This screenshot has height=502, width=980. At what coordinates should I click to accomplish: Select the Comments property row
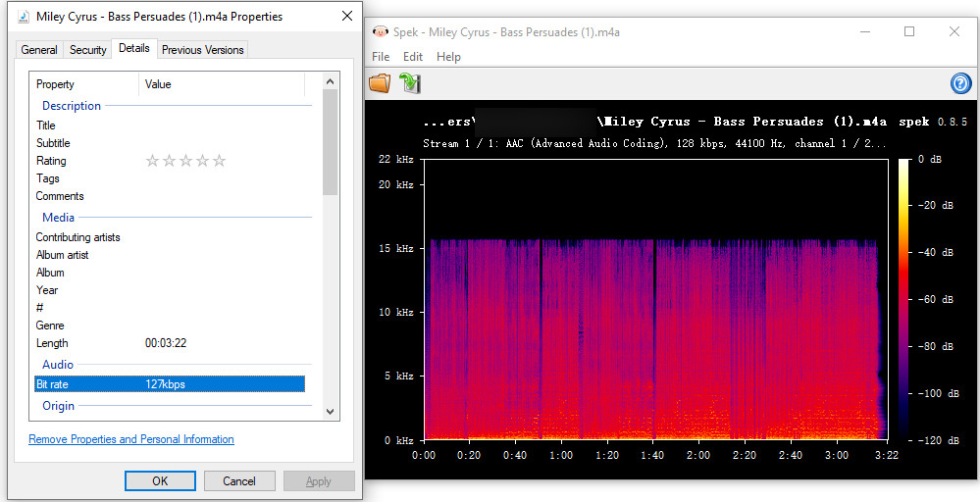coord(170,196)
